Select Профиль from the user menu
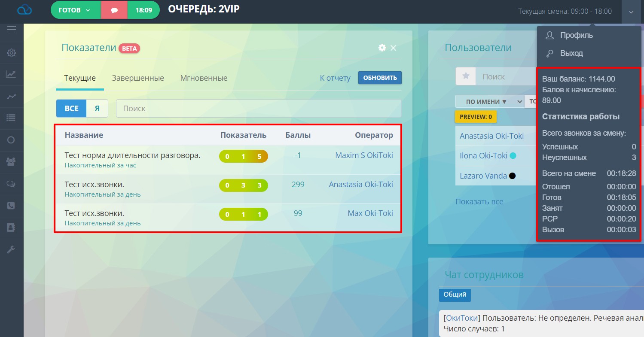Viewport: 644px width, 337px height. click(576, 35)
